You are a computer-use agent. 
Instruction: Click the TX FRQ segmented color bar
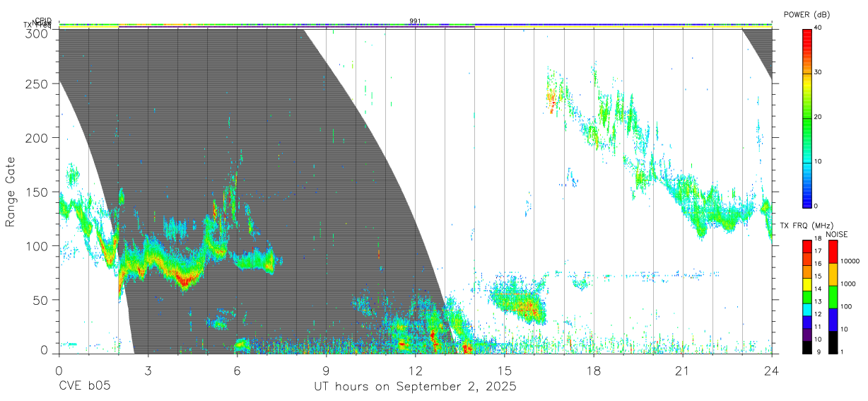coord(807,296)
